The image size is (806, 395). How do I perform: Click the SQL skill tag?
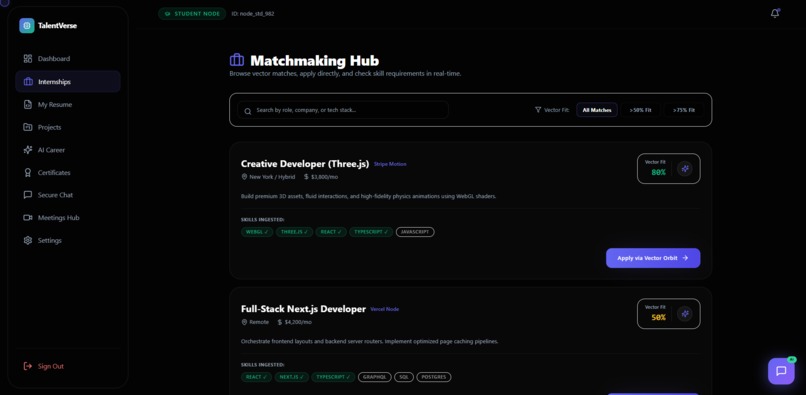pos(404,377)
